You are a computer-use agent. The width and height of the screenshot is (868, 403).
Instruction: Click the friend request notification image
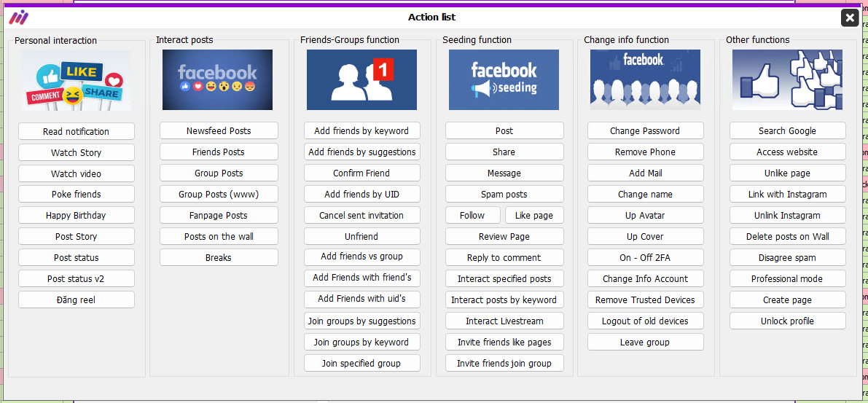click(x=361, y=79)
